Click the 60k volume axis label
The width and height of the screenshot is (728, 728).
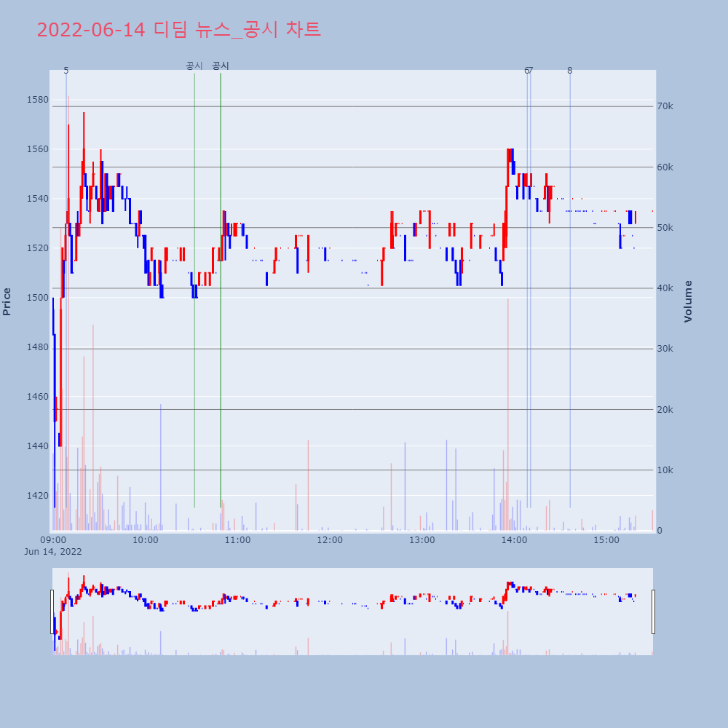(665, 167)
